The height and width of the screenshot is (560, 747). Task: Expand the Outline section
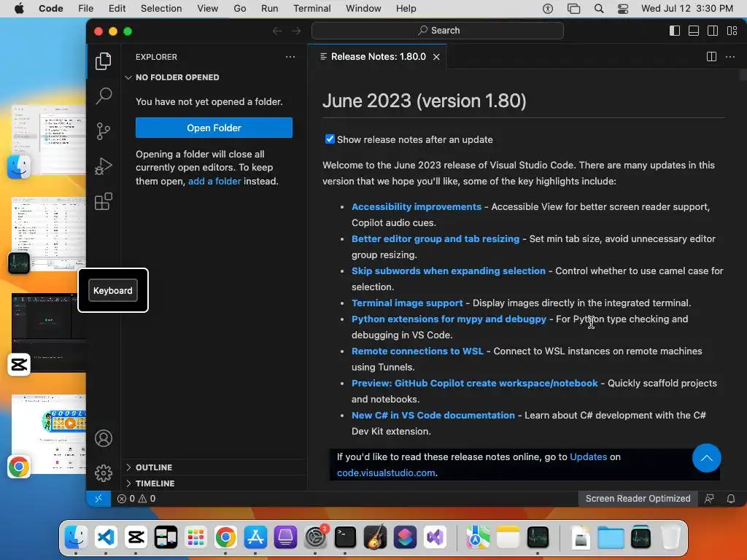153,467
